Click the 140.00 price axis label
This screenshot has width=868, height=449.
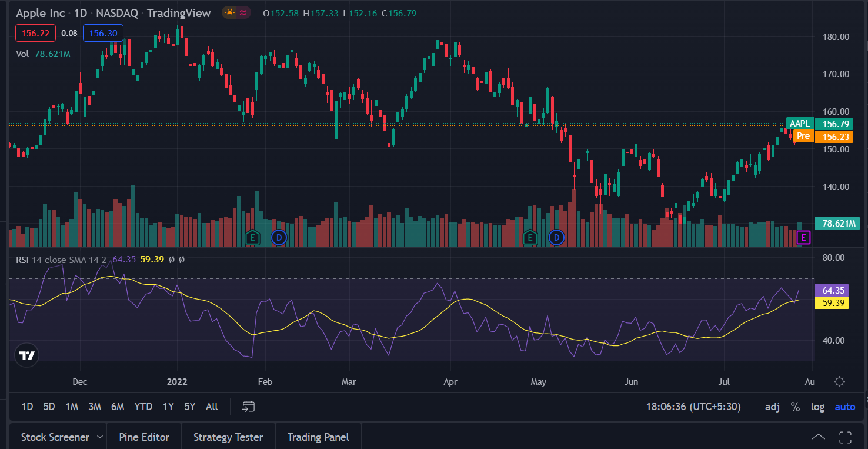(836, 187)
